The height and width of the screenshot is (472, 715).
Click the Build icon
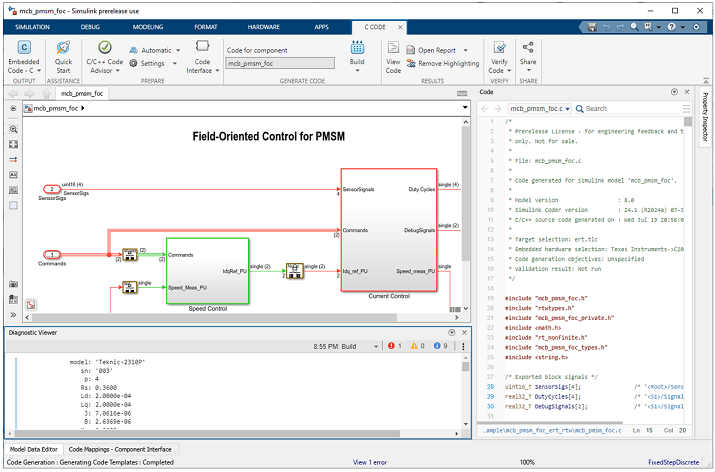(x=357, y=47)
